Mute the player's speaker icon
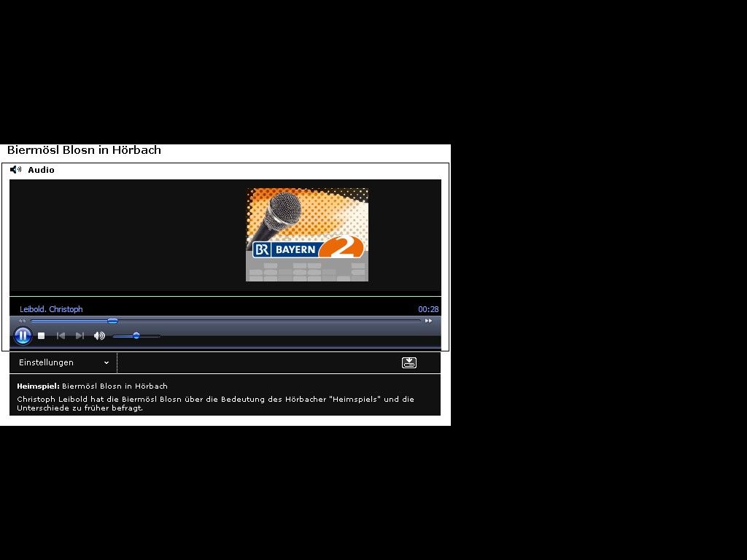 coord(99,335)
